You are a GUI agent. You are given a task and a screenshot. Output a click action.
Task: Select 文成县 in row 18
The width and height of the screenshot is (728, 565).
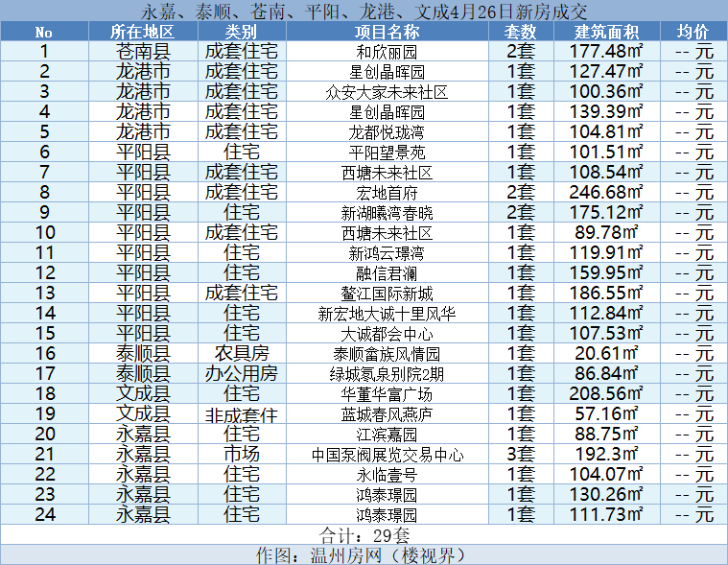(143, 393)
